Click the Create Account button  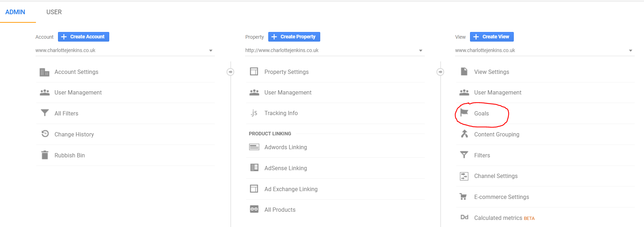[x=84, y=37]
